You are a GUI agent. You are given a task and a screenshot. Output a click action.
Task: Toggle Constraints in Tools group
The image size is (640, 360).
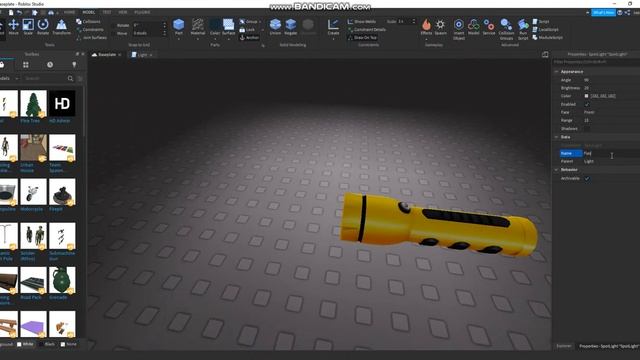[x=90, y=29]
